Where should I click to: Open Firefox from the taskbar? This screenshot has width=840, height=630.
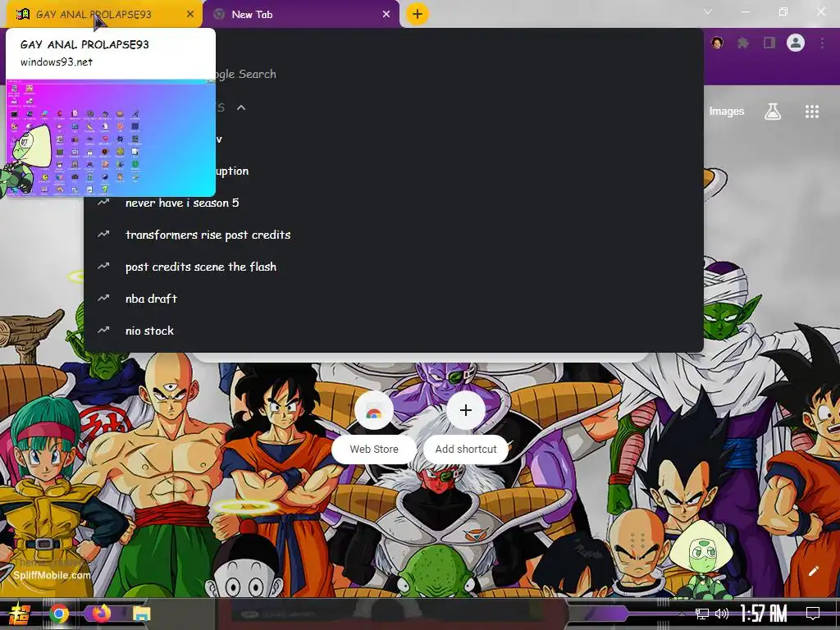[101, 613]
